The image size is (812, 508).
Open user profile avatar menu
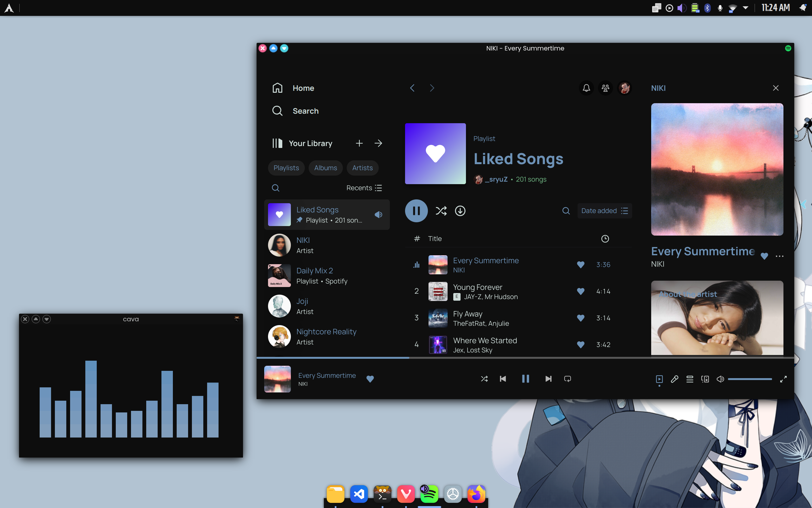click(x=625, y=88)
